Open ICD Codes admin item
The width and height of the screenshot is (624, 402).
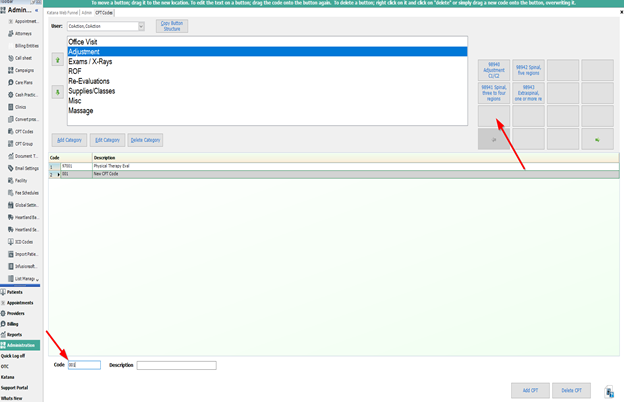(x=21, y=242)
